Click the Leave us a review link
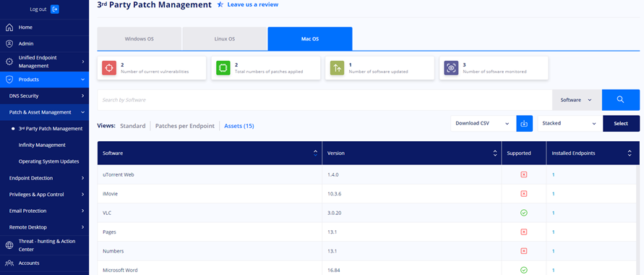 click(x=252, y=4)
